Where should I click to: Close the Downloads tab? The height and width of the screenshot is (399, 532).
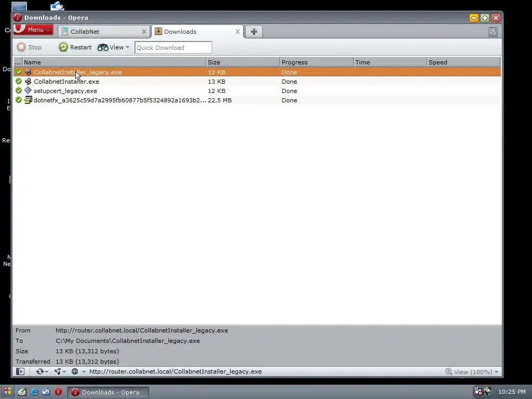click(237, 32)
